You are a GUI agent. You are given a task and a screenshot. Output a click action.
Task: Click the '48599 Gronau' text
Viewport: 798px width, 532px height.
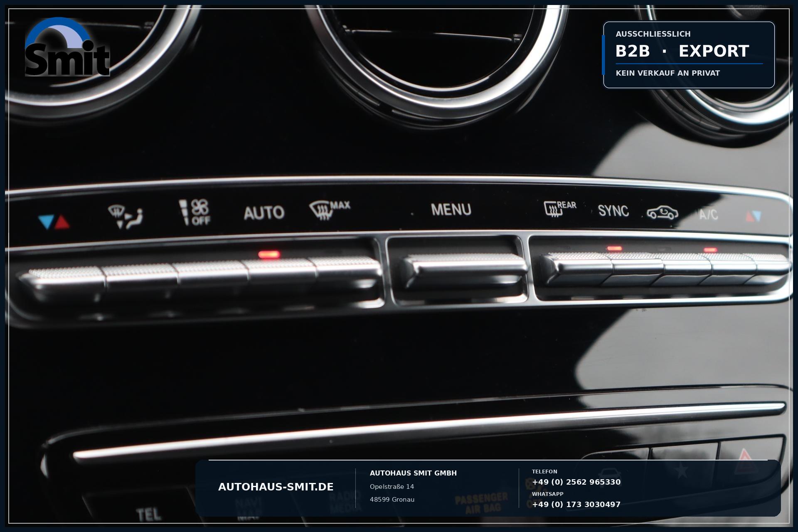(x=392, y=500)
